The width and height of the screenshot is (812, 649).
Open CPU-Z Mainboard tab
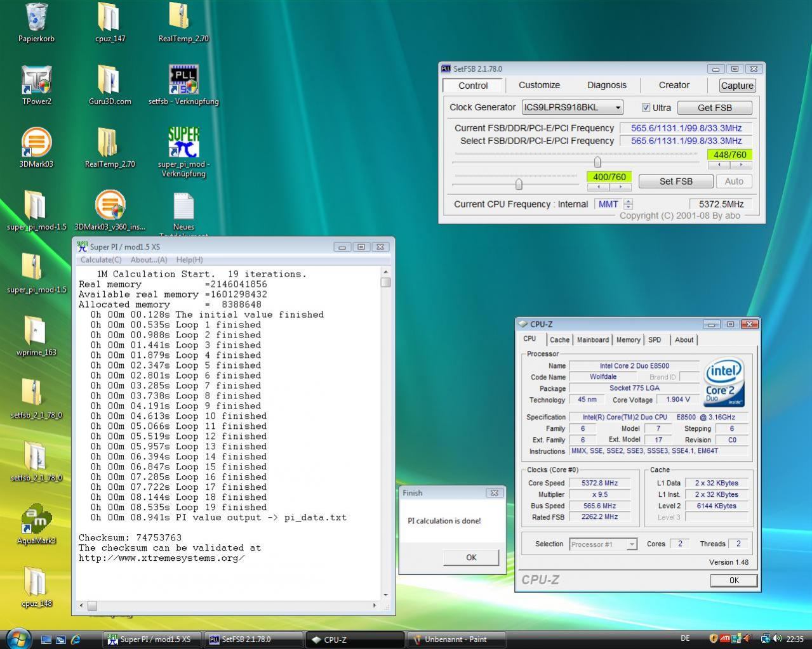pos(592,340)
